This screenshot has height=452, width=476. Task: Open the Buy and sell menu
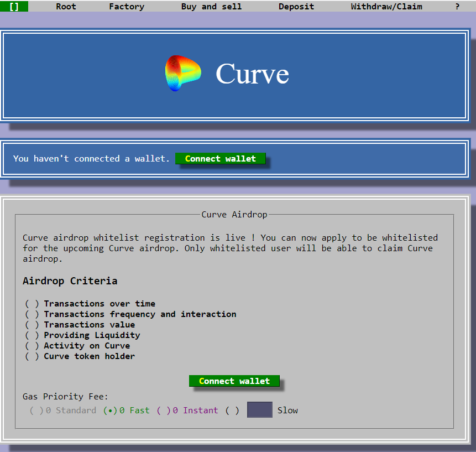211,7
